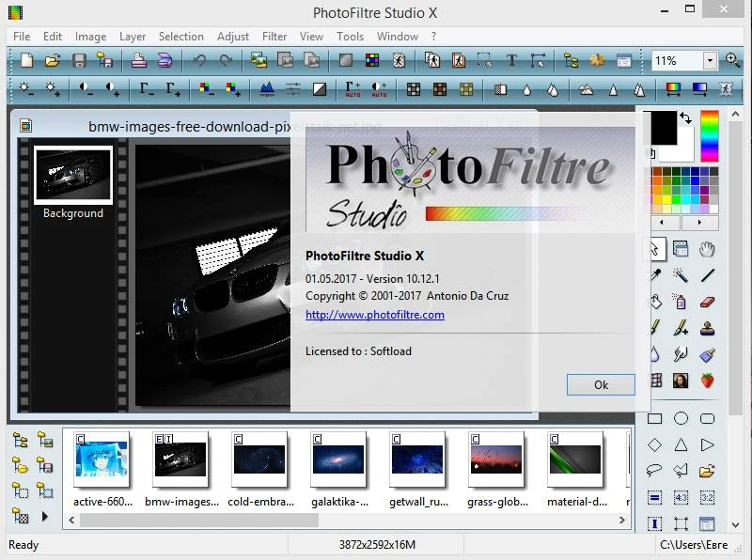This screenshot has width=752, height=560.
Task: Select the Eraser tool
Action: 707,302
